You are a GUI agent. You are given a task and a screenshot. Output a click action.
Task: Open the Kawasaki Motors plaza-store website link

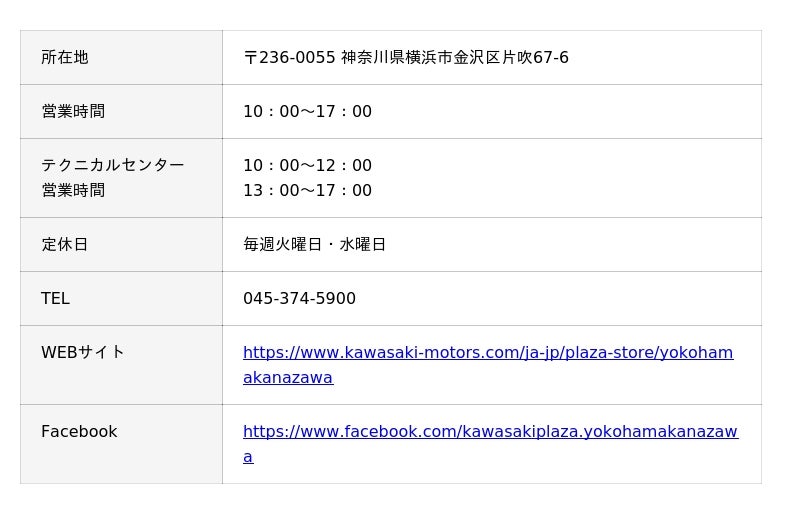point(488,352)
